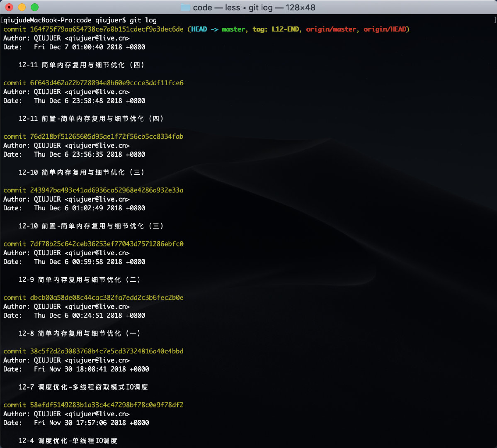
Task: Click message '12-8 简单内存复用与细节优化（一）'
Action: [80, 333]
